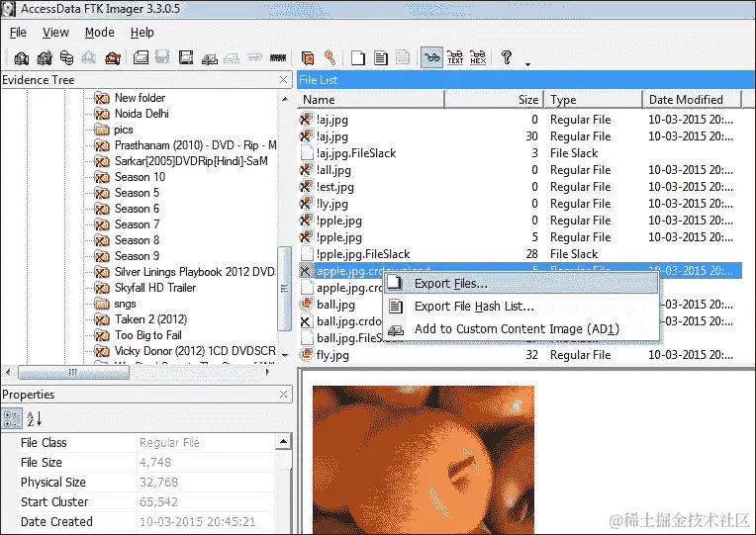Click Properties list scroll up arrow
Image resolution: width=756 pixels, height=535 pixels.
(283, 441)
